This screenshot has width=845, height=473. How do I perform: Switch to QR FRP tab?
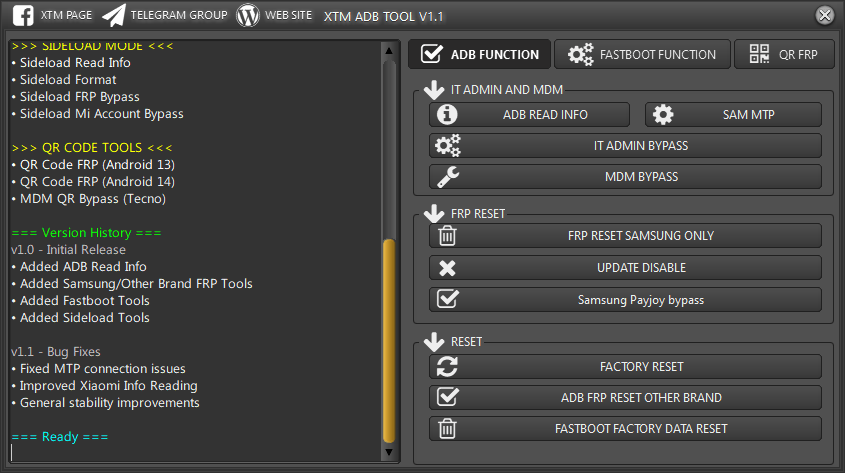point(784,54)
